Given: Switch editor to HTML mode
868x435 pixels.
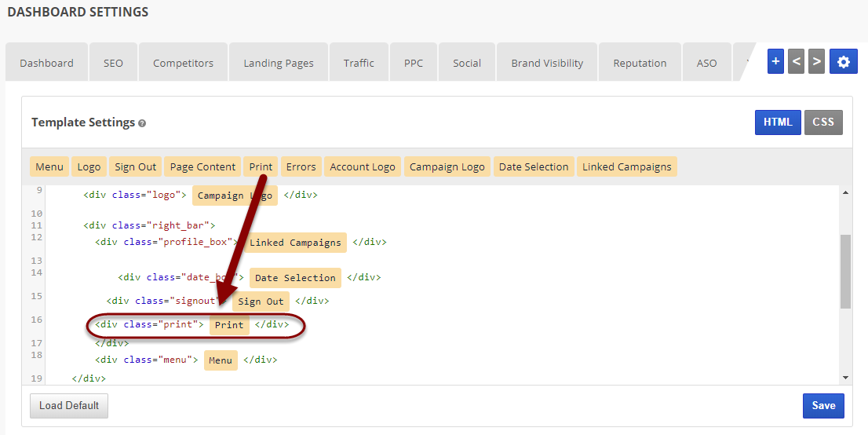Looking at the screenshot, I should tap(778, 122).
